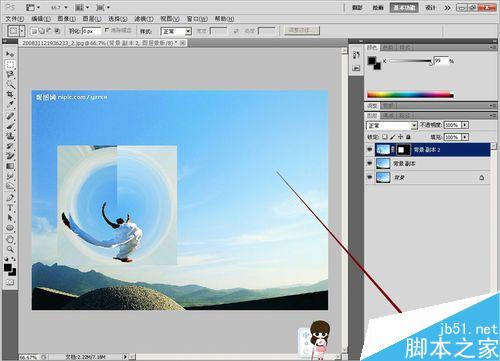The height and width of the screenshot is (361, 500).
Task: Click the 调整边缘 refine edge button
Action: coord(302,30)
